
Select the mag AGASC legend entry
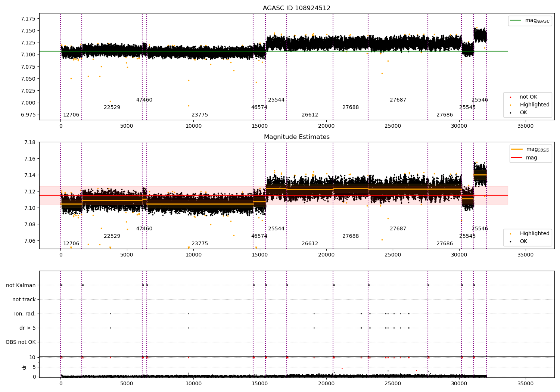(530, 21)
